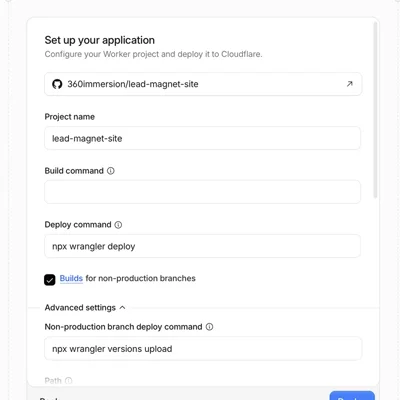Focus the Project name field with lead-magnet-site
The height and width of the screenshot is (400, 400).
click(203, 138)
